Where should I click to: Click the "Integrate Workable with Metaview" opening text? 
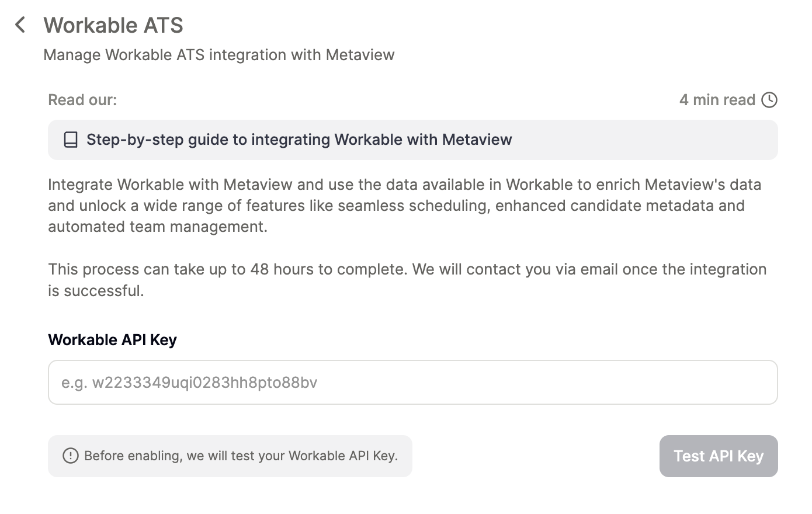point(170,185)
